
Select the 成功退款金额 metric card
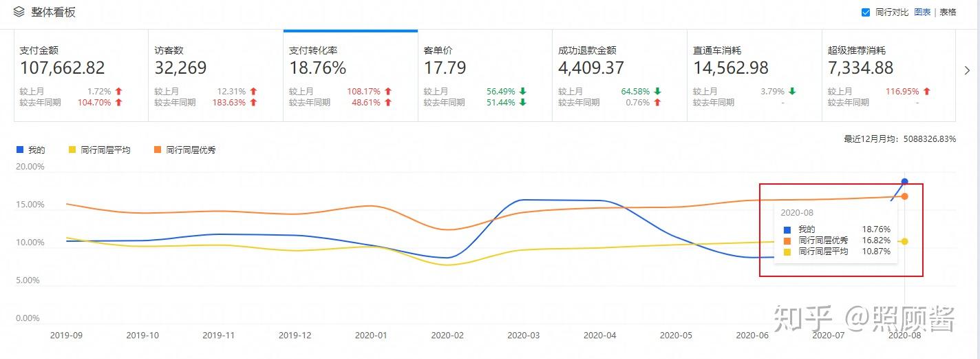(619, 76)
